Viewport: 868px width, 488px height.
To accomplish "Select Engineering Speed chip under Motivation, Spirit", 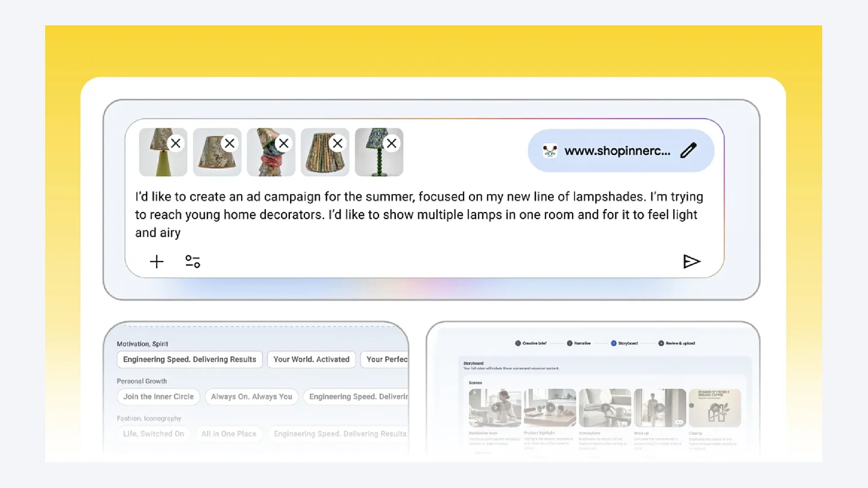I will [190, 360].
